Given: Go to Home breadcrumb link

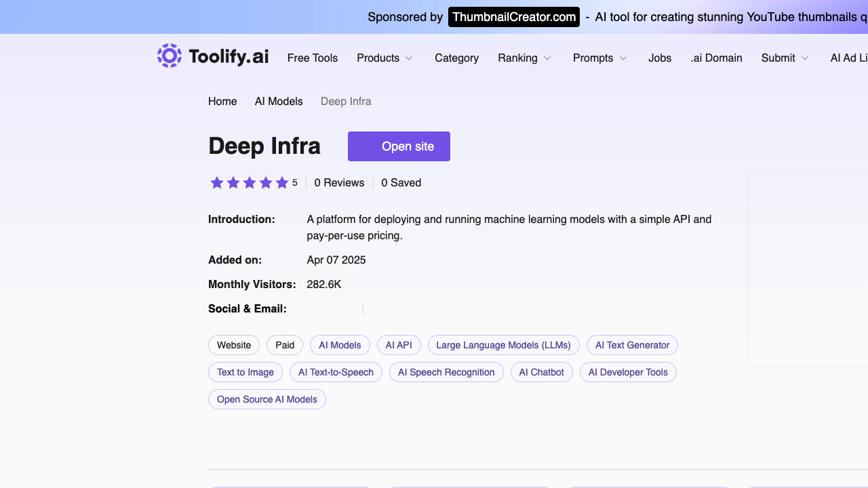Looking at the screenshot, I should pyautogui.click(x=222, y=102).
